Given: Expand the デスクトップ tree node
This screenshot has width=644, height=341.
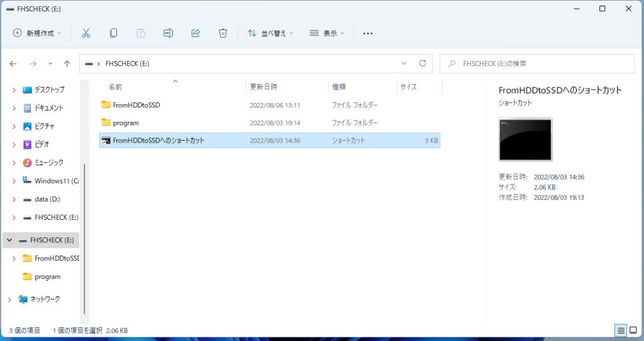Looking at the screenshot, I should pyautogui.click(x=14, y=90).
